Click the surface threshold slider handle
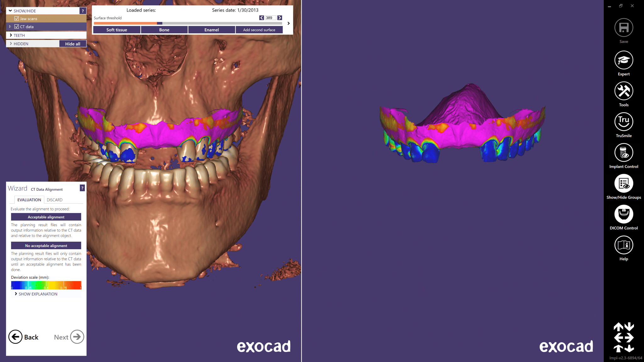 click(160, 23)
